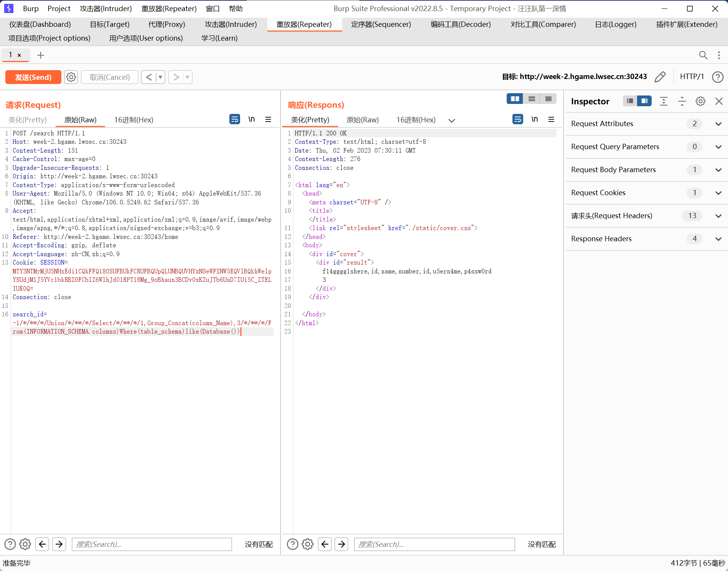The height and width of the screenshot is (571, 728).
Task: Open the Extender tab
Action: [x=687, y=24]
